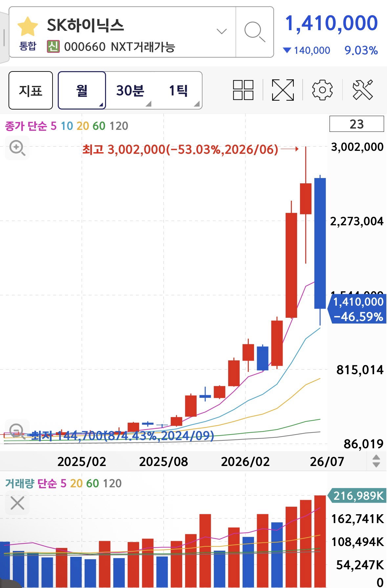Screen dimensions: 387x588
Task: Open the 월 period dropdown
Action: [x=82, y=90]
